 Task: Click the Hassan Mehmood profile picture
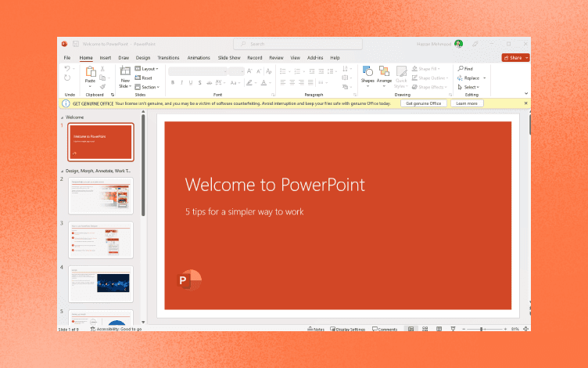tap(458, 44)
